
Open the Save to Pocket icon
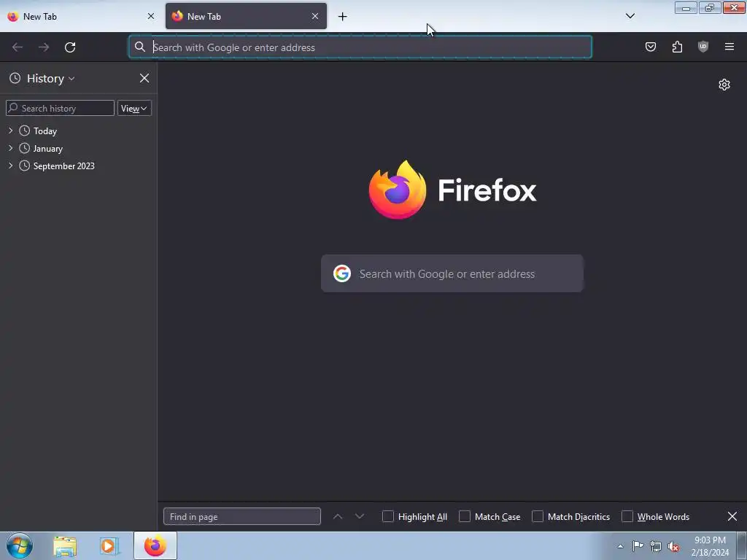pos(651,47)
